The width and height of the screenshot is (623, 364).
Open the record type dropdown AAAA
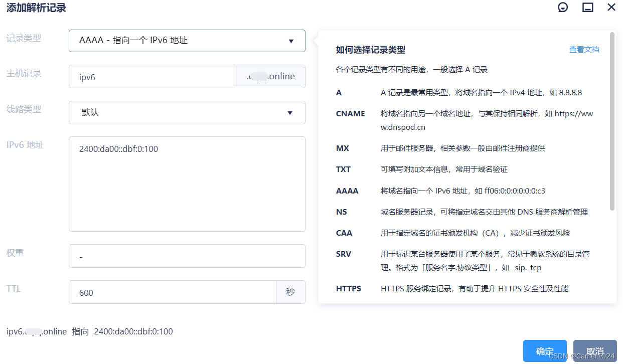(187, 41)
